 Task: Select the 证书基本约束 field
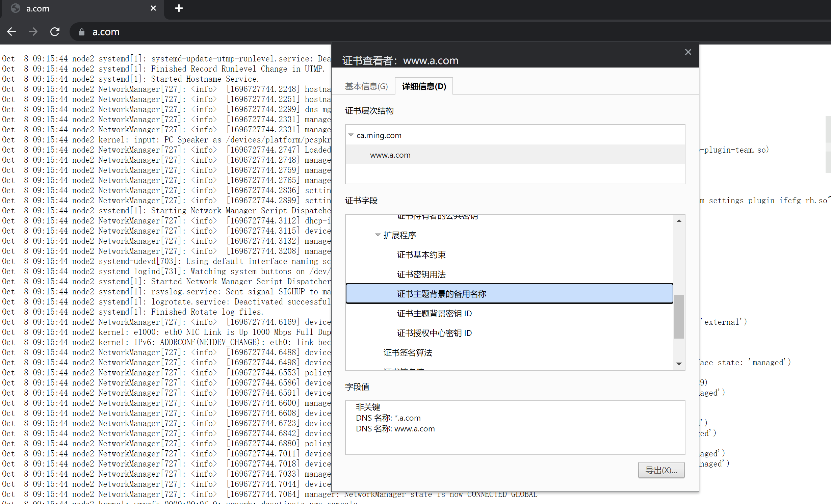click(x=421, y=255)
